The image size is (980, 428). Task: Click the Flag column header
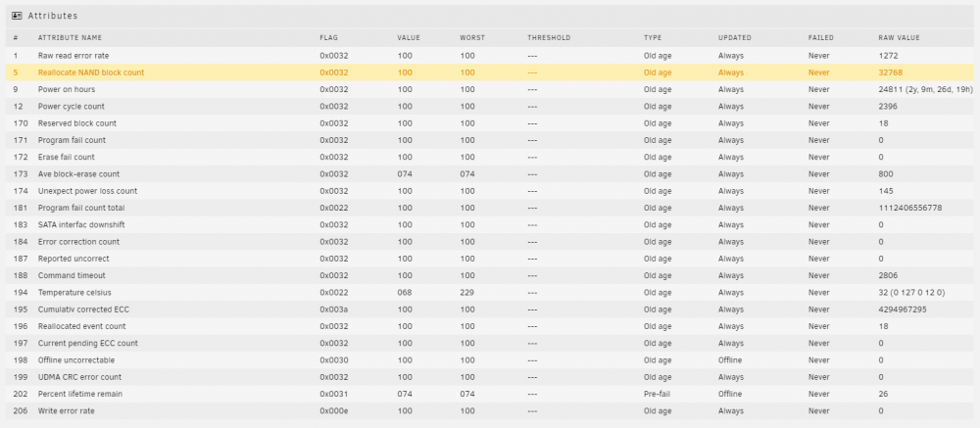coord(328,38)
